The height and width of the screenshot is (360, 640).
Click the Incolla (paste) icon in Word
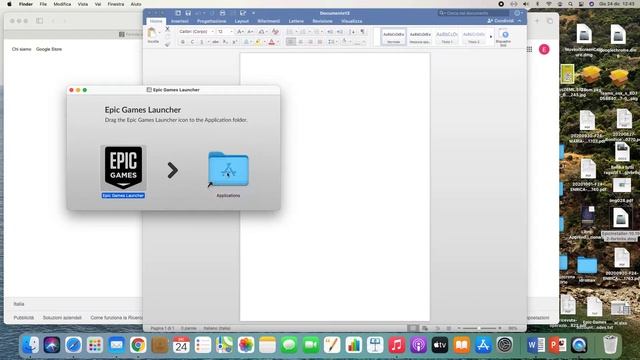pyautogui.click(x=153, y=33)
